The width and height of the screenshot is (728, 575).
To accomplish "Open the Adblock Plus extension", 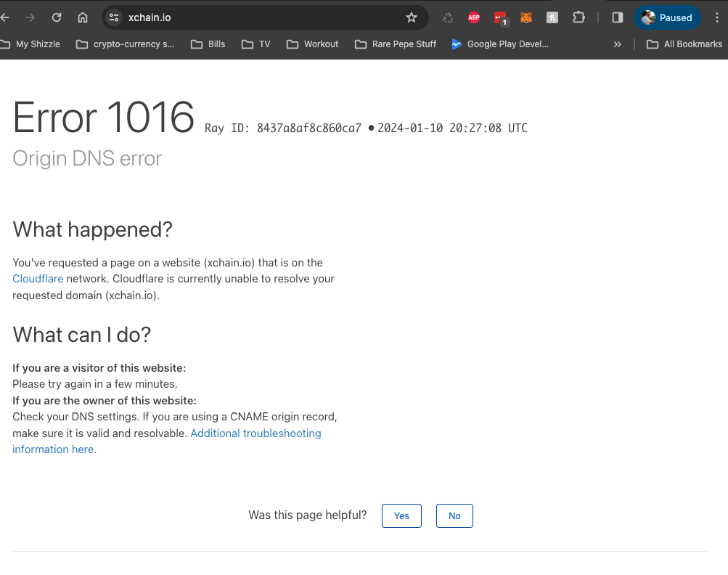I will (x=473, y=17).
